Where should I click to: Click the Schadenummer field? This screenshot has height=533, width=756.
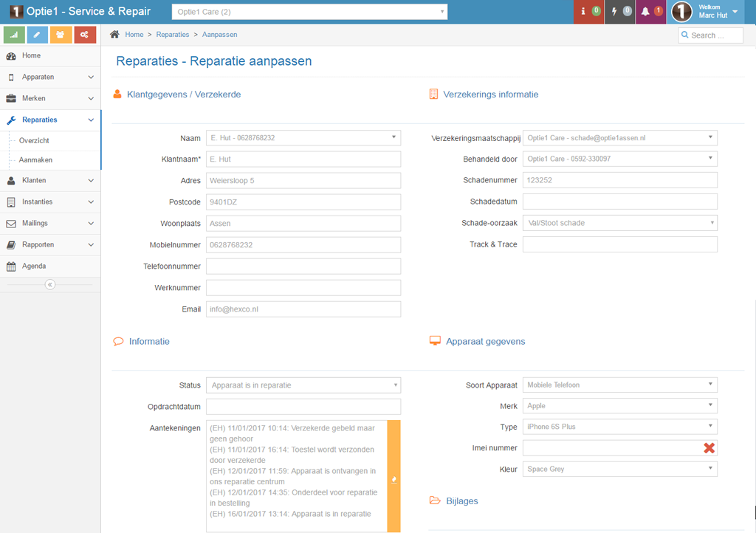620,180
